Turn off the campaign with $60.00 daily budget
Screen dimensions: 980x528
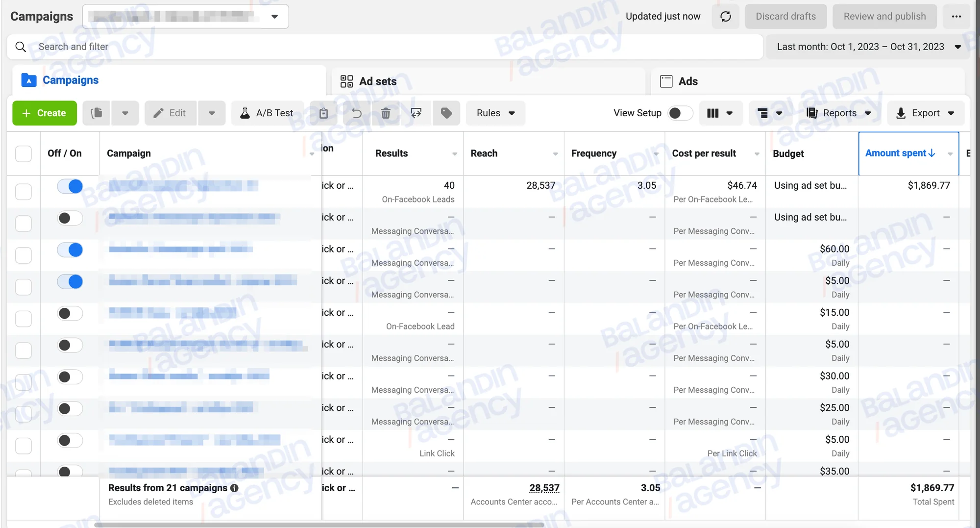pos(70,250)
